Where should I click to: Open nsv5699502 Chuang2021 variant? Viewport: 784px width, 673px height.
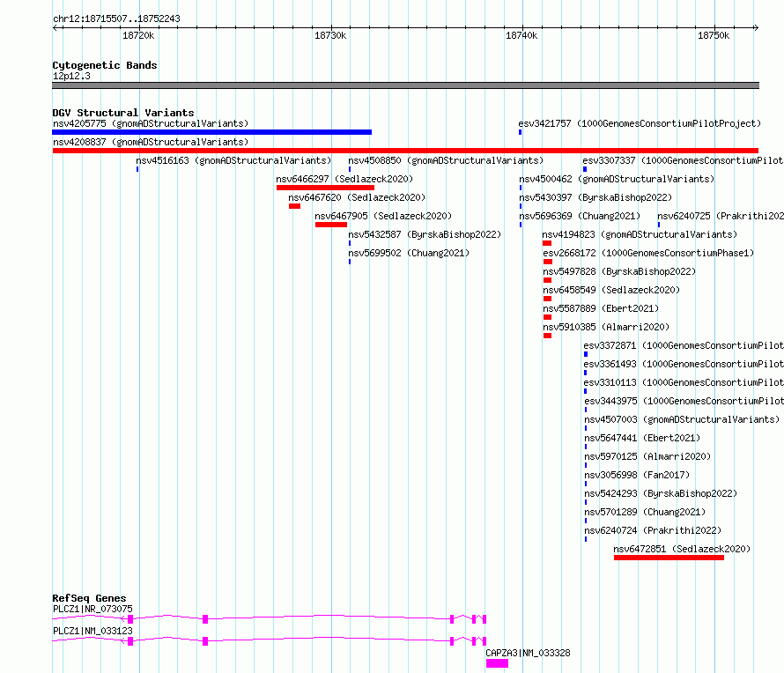pyautogui.click(x=409, y=253)
